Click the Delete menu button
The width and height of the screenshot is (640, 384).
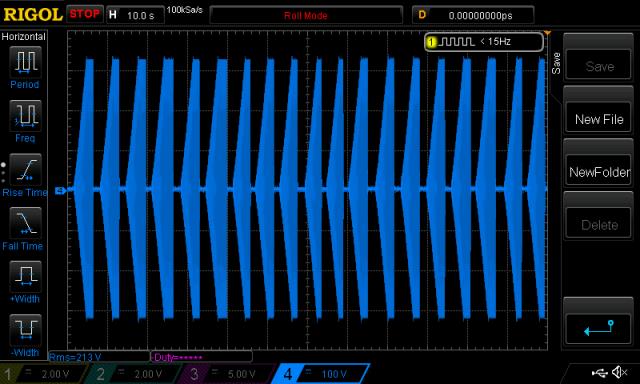click(x=599, y=225)
